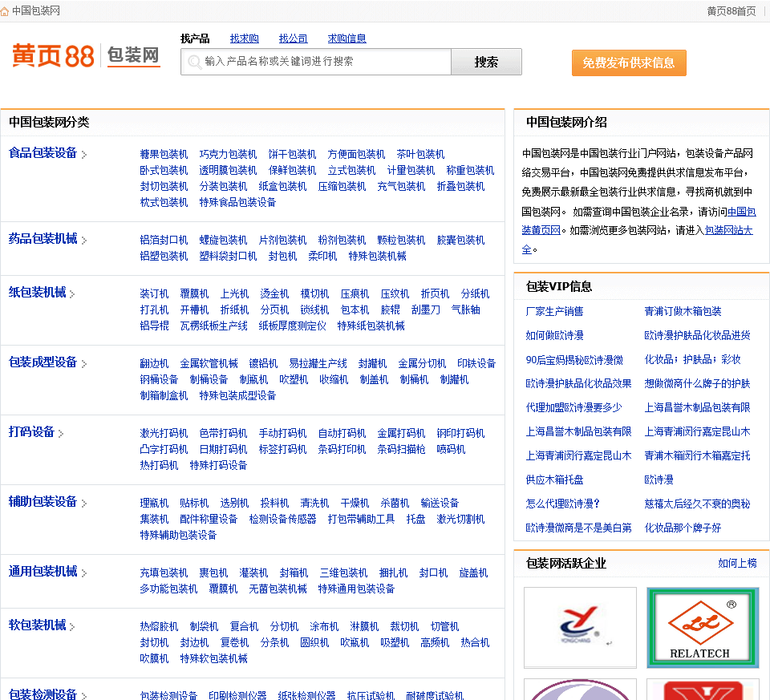Switch to the 找求购 search tab
The image size is (770, 700).
tap(244, 38)
